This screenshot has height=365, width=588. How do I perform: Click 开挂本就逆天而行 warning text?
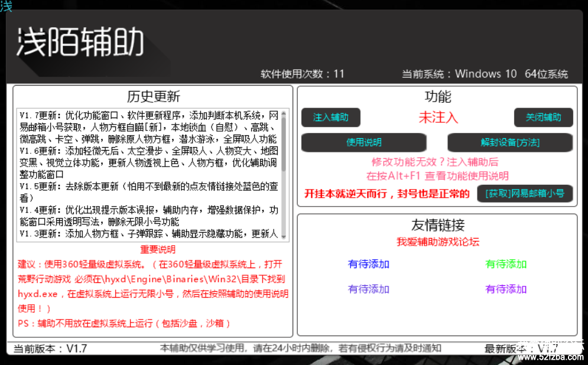386,194
